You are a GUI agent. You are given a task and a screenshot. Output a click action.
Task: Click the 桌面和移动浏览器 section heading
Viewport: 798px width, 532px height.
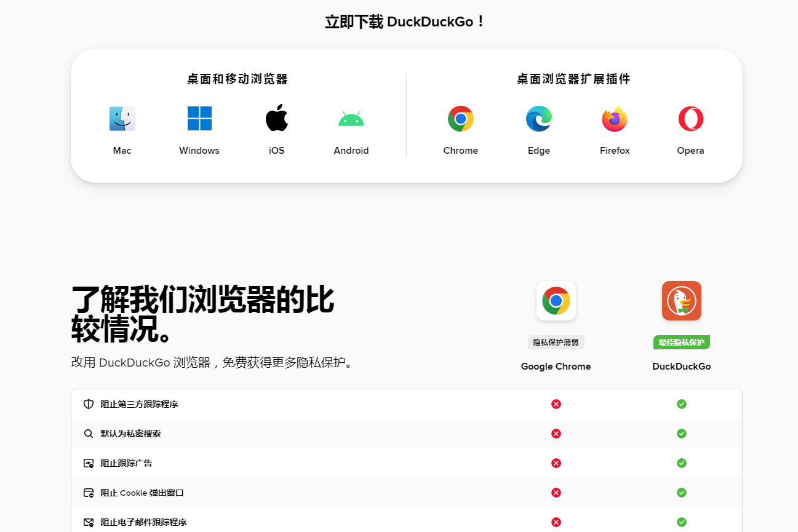pos(237,79)
